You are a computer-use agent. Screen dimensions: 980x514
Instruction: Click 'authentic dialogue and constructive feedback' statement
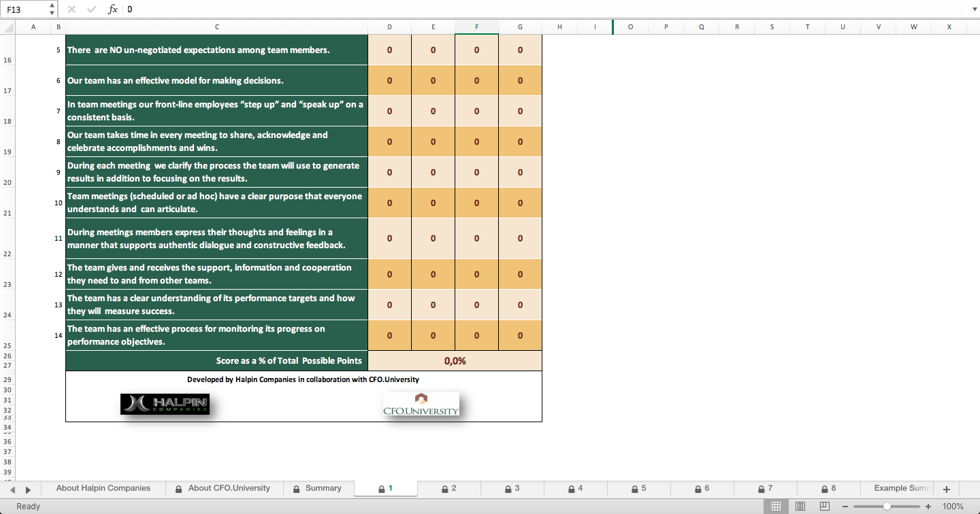[x=216, y=238]
